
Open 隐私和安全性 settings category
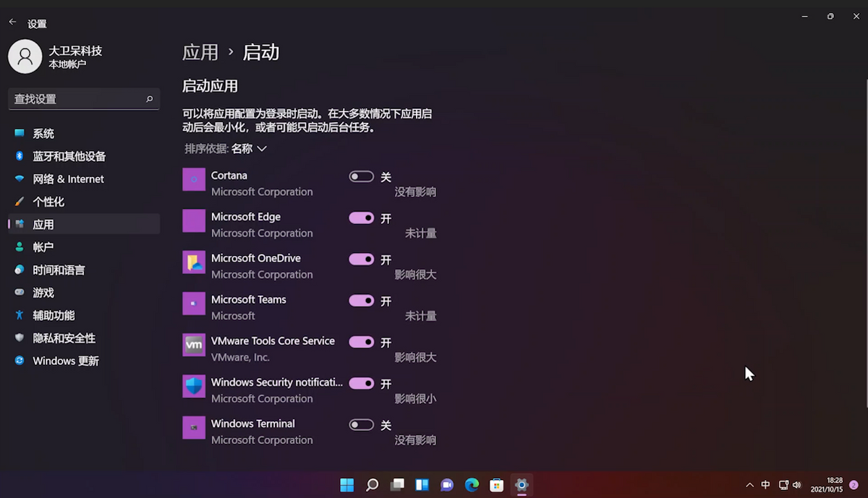84,338
